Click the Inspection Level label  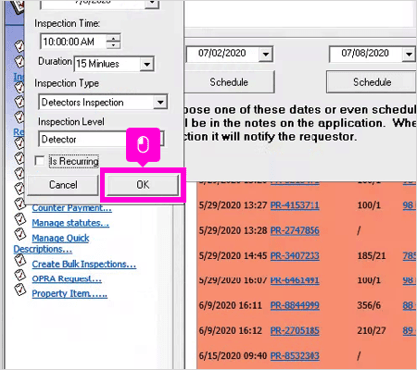[71, 122]
